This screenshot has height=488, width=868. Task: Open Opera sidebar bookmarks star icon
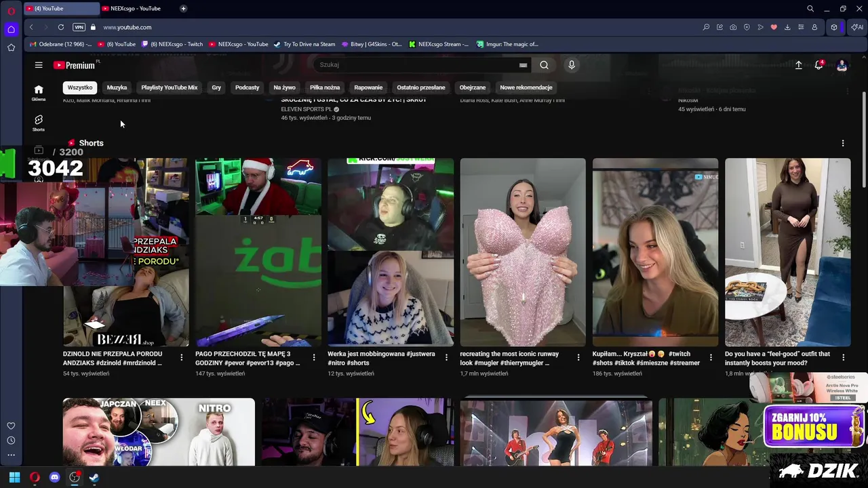(x=11, y=47)
